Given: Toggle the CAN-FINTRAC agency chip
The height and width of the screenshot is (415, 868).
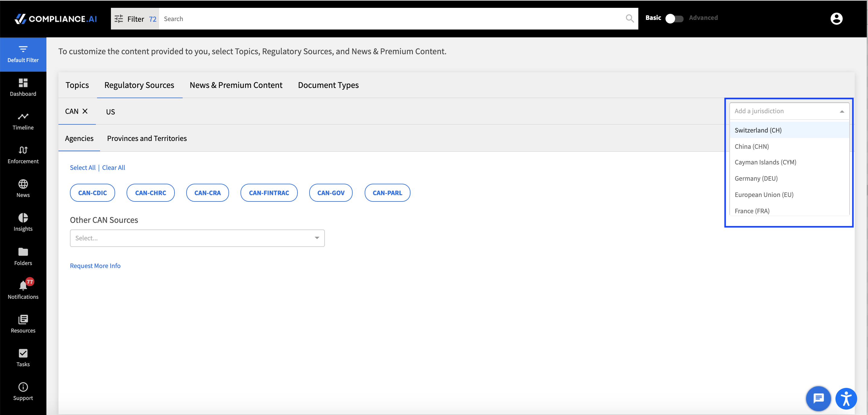Looking at the screenshot, I should point(269,193).
